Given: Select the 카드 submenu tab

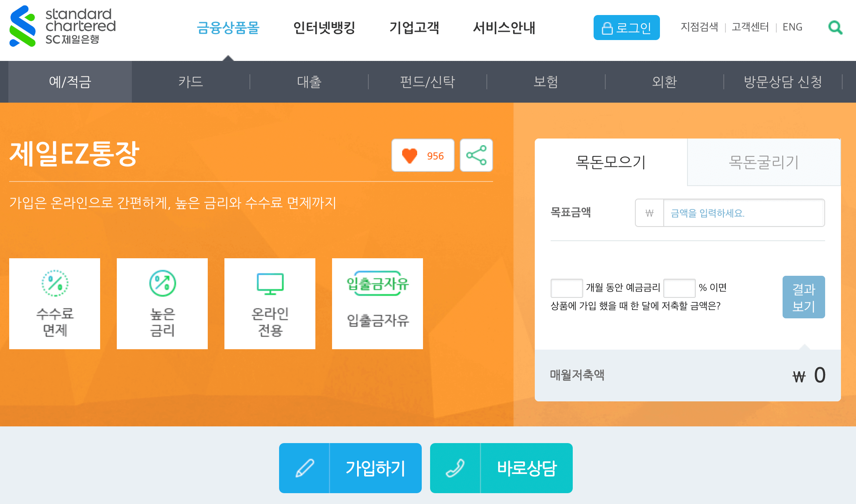Looking at the screenshot, I should (191, 82).
